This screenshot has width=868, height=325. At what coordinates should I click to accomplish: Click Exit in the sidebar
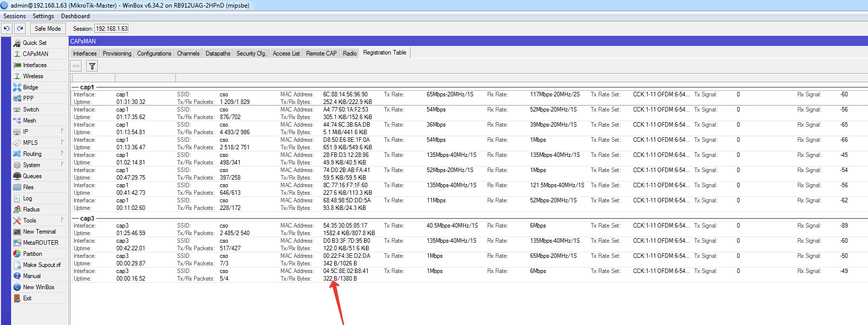point(27,298)
